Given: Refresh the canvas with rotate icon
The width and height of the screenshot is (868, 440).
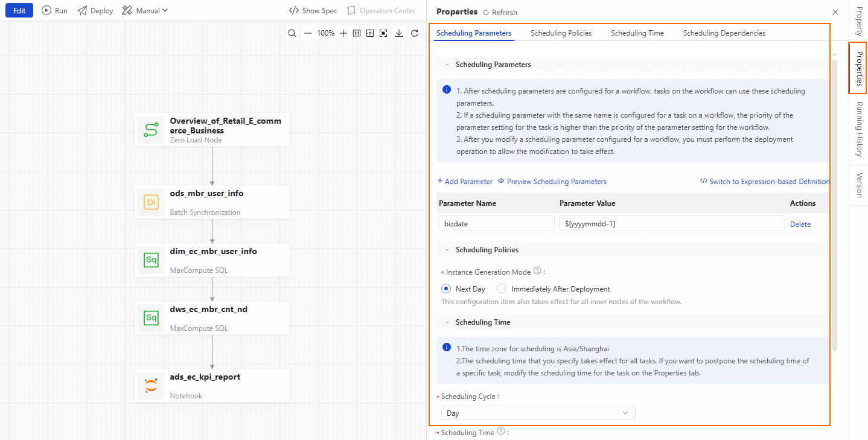Looking at the screenshot, I should [415, 33].
